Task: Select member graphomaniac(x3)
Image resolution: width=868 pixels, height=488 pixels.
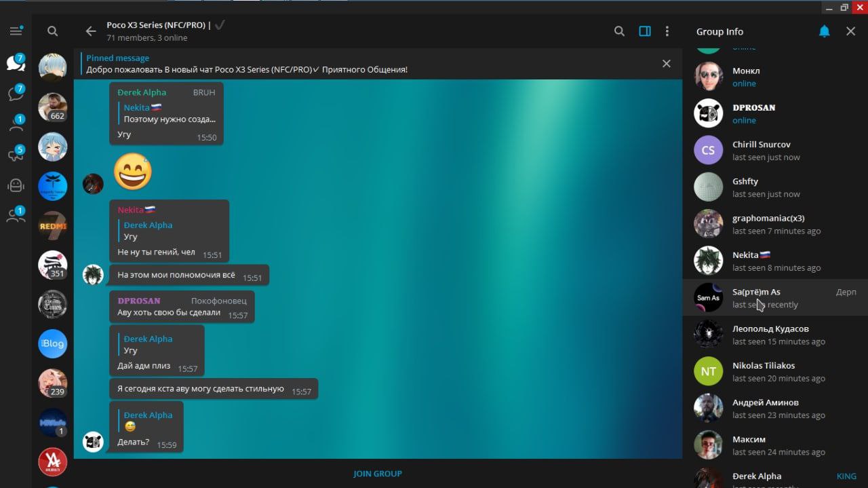Action: pos(775,224)
